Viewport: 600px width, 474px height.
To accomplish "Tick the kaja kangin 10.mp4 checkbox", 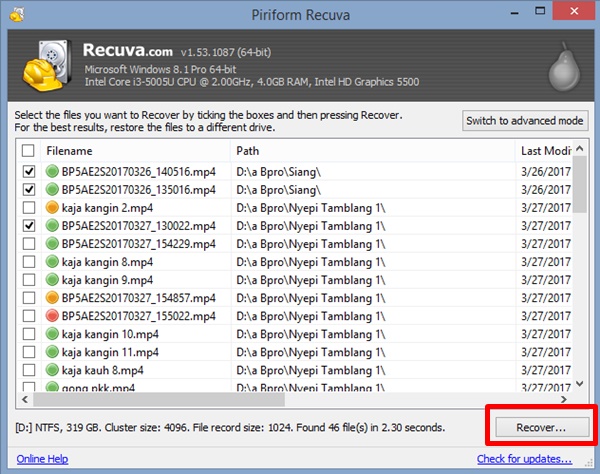I will [29, 334].
